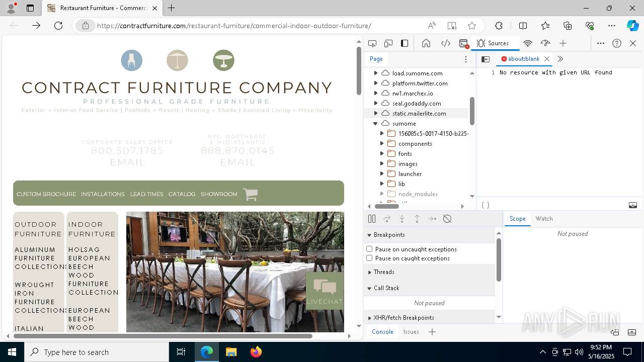The height and width of the screenshot is (362, 644).
Task: Click the Step debugger arrow button
Action: tap(432, 219)
